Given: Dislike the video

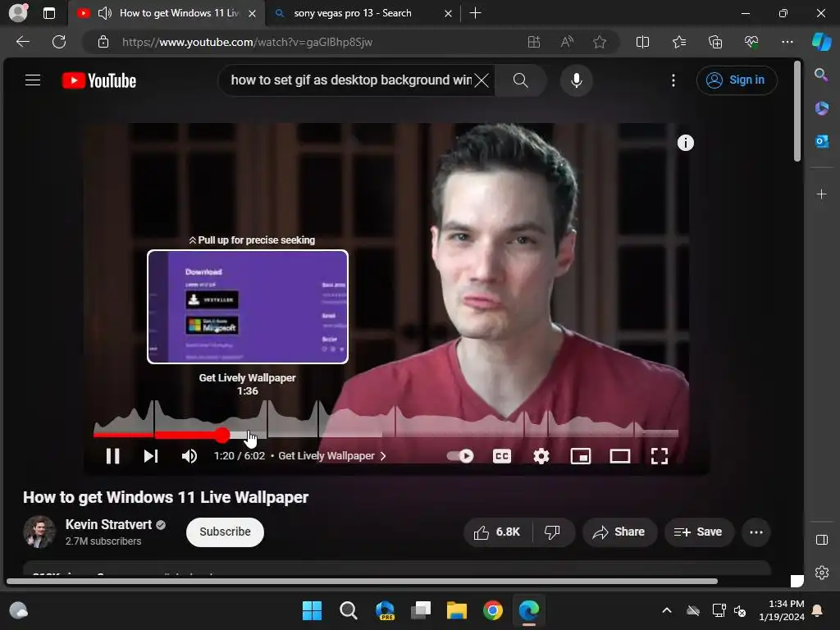Looking at the screenshot, I should coord(552,532).
